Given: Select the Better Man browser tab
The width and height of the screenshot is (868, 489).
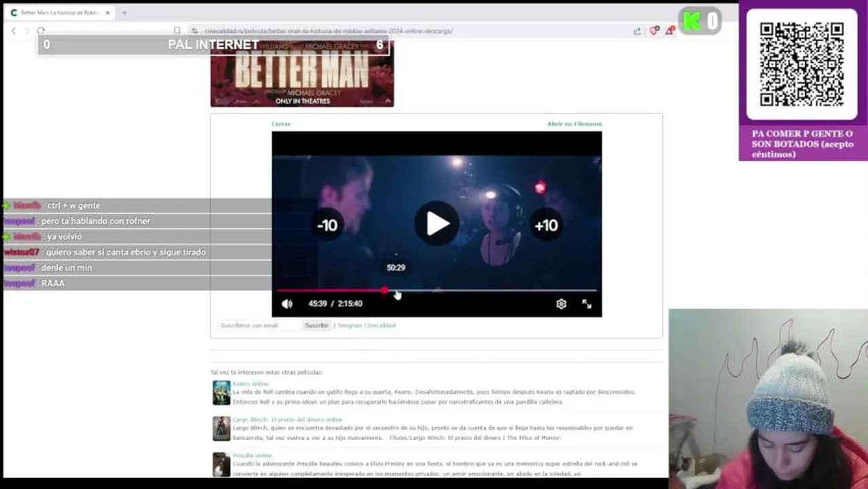Looking at the screenshot, I should tap(60, 13).
